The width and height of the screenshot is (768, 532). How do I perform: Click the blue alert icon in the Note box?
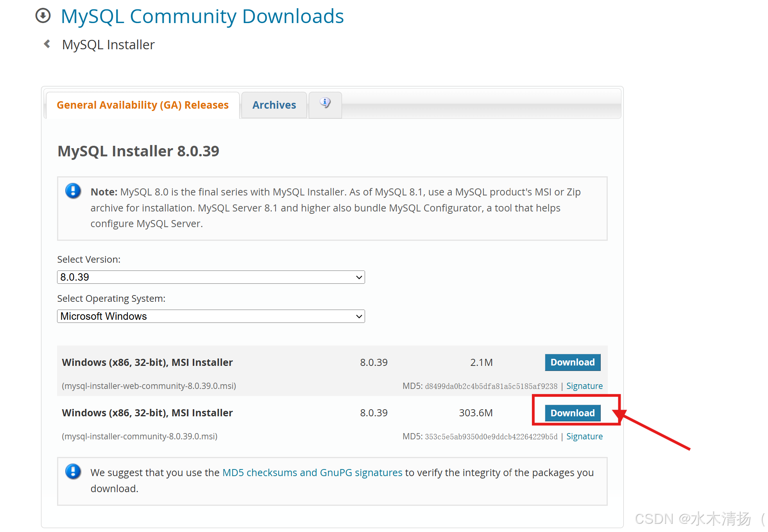coord(73,191)
